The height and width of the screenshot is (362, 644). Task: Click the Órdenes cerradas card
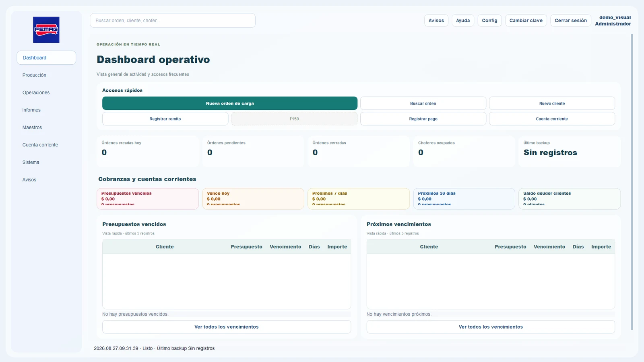(359, 151)
